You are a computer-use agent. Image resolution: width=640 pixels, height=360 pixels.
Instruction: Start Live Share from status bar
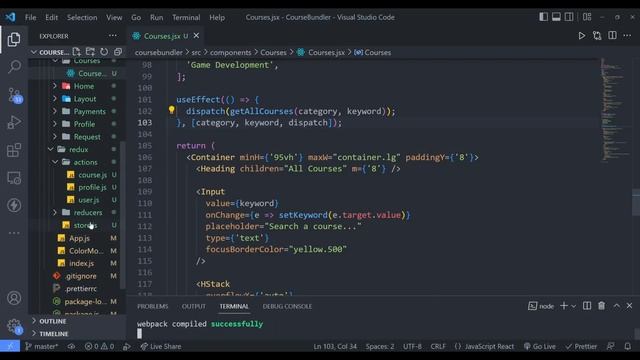[160, 346]
